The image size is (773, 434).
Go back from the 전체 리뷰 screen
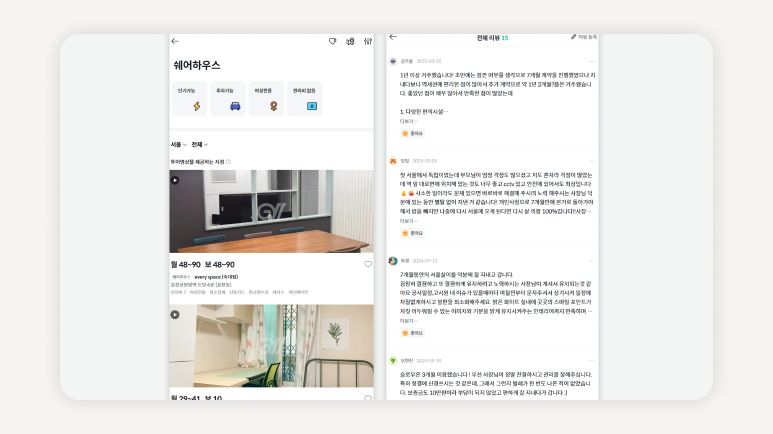coord(393,37)
